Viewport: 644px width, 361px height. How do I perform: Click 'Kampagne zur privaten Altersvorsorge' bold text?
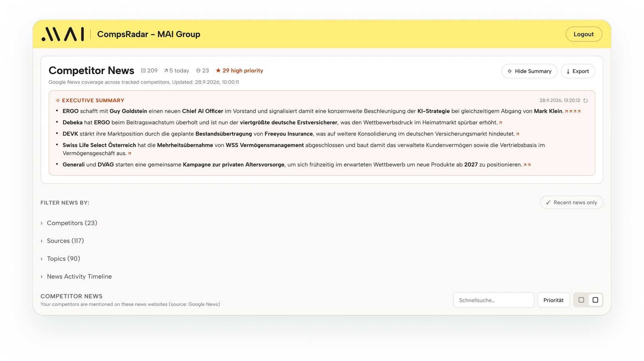click(233, 165)
